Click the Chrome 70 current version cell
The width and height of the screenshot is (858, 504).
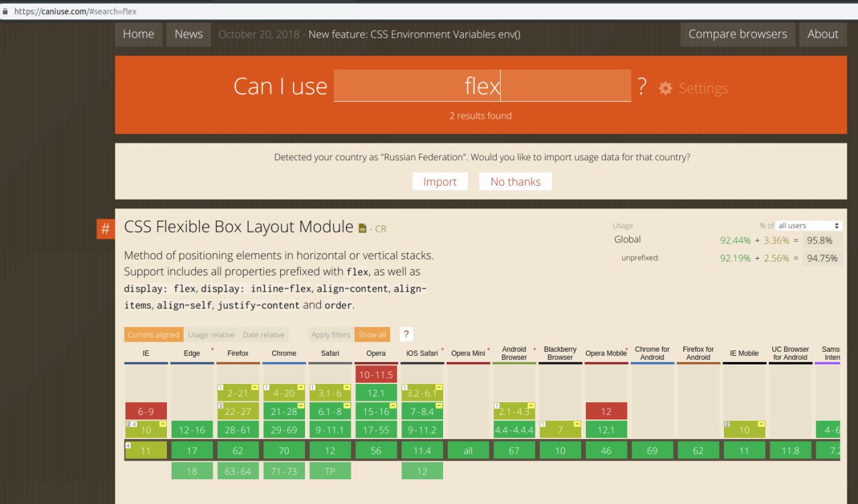[x=284, y=450]
